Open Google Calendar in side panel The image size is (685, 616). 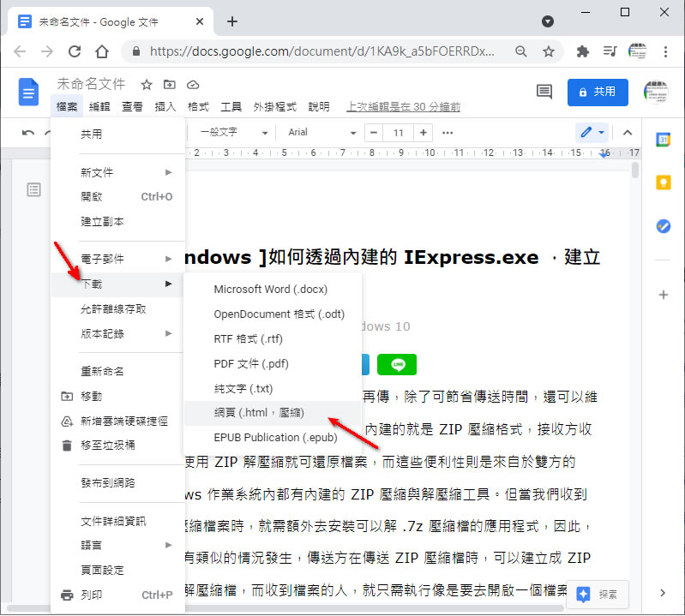(663, 140)
